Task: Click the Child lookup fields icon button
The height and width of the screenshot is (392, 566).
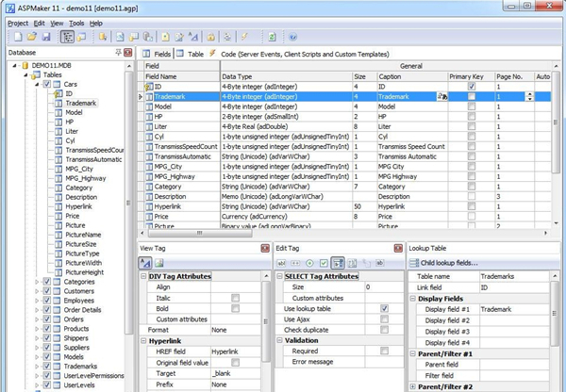Action: click(415, 261)
